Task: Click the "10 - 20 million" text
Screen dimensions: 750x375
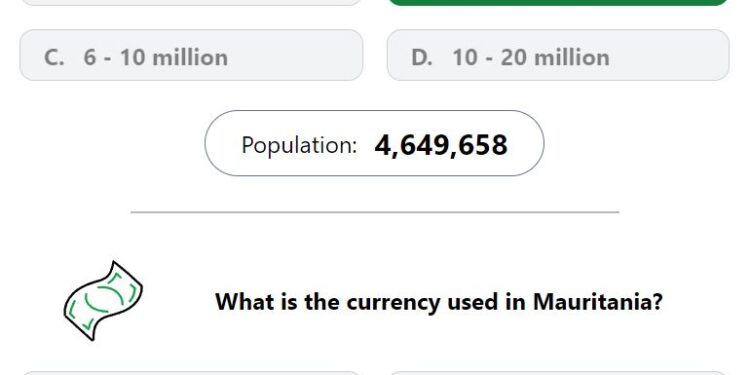Action: tap(531, 57)
